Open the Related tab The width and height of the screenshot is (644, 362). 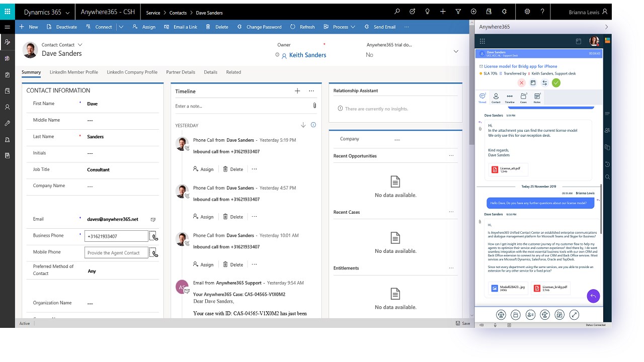[233, 72]
